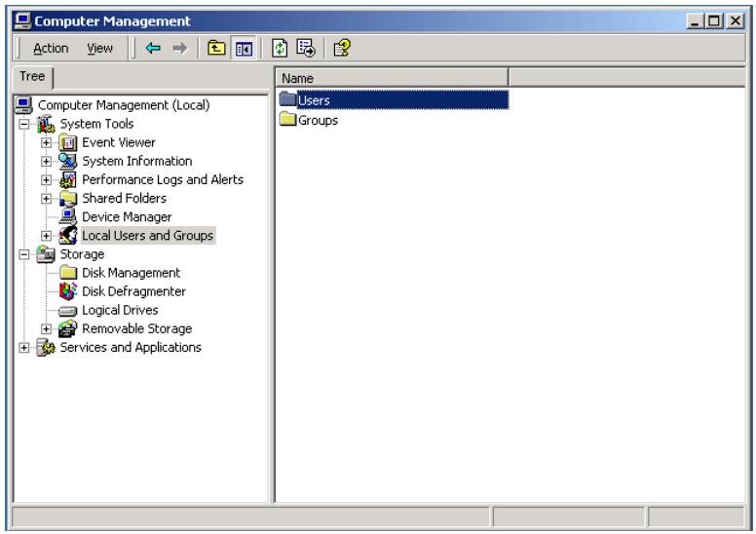
Task: Toggle the Show/Hide Console Tree icon
Action: pos(244,49)
